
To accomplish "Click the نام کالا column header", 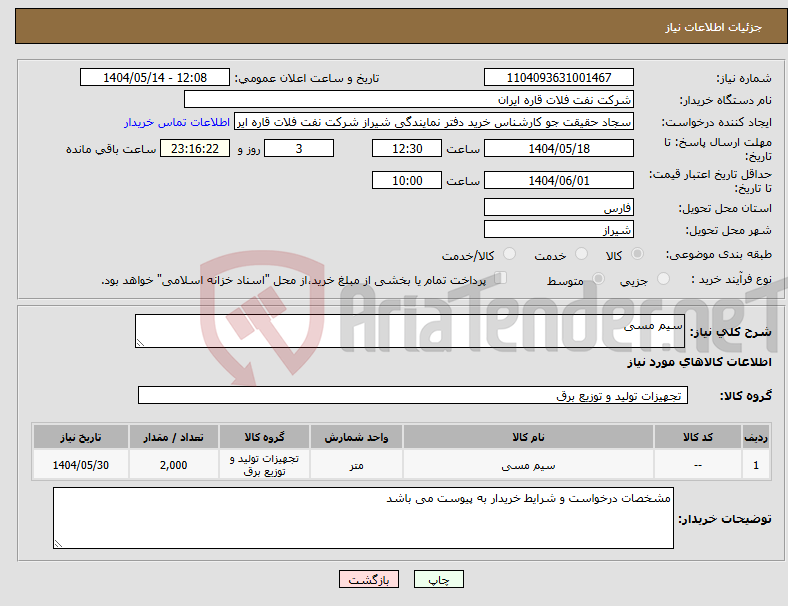I will [x=528, y=437].
